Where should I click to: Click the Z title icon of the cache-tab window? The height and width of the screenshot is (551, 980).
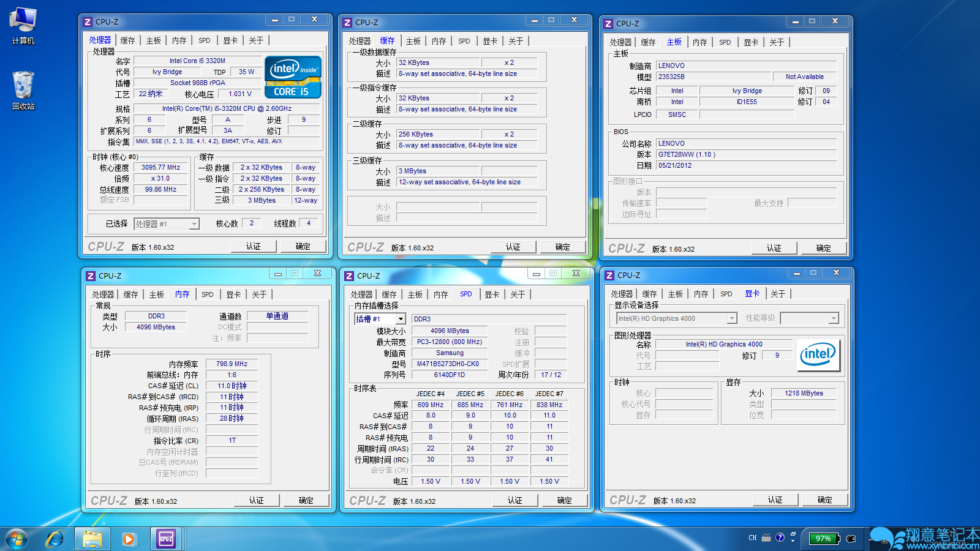(x=348, y=23)
